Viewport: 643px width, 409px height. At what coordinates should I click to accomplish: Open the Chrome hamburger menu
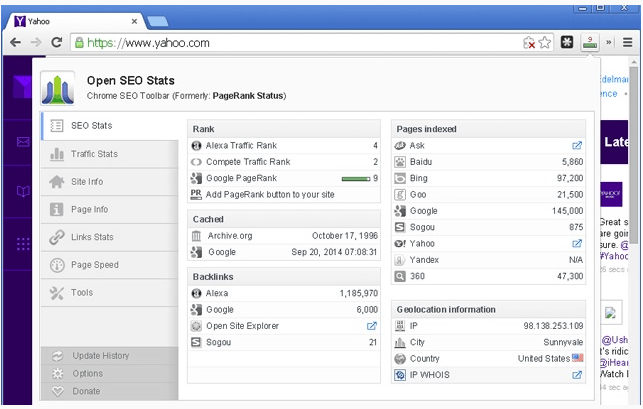(x=627, y=42)
